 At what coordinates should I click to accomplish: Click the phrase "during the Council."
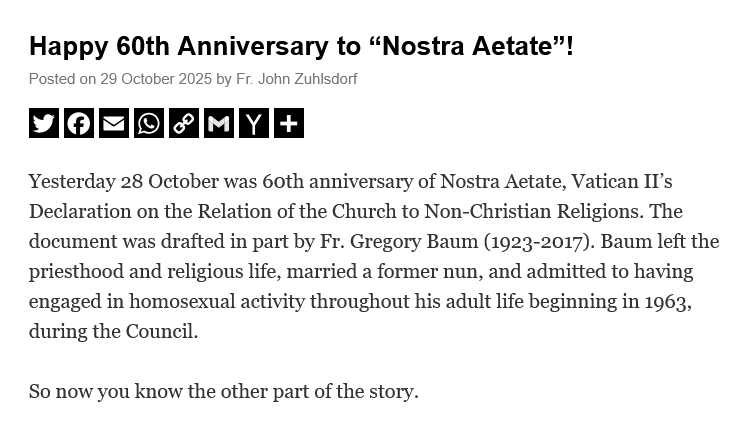pyautogui.click(x=113, y=332)
